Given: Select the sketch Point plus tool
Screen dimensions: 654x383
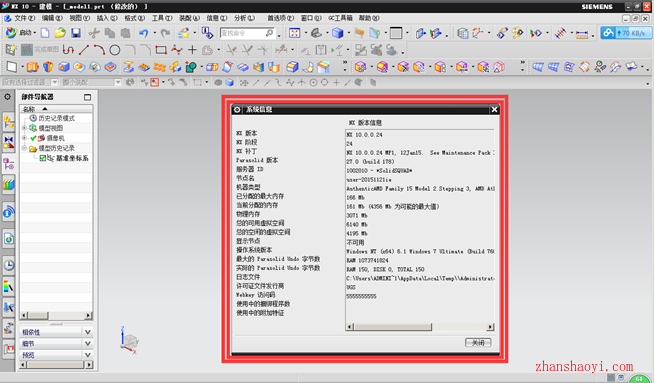Looking at the screenshot, I should pyautogui.click(x=192, y=50).
